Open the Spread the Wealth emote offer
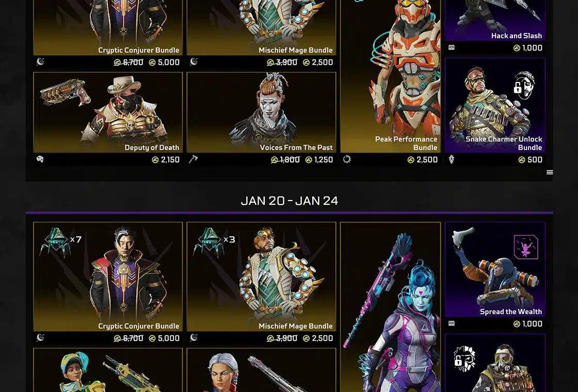578x392 pixels. [495, 269]
